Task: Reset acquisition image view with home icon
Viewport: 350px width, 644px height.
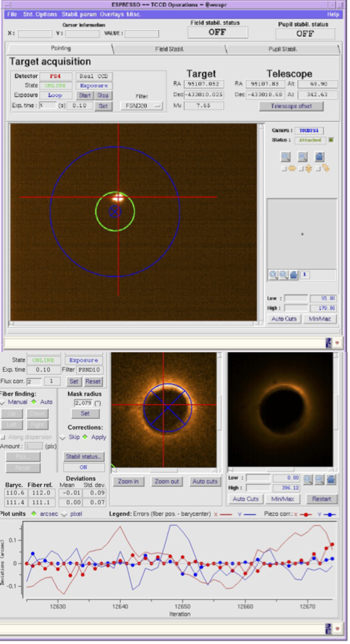Action: tap(319, 157)
